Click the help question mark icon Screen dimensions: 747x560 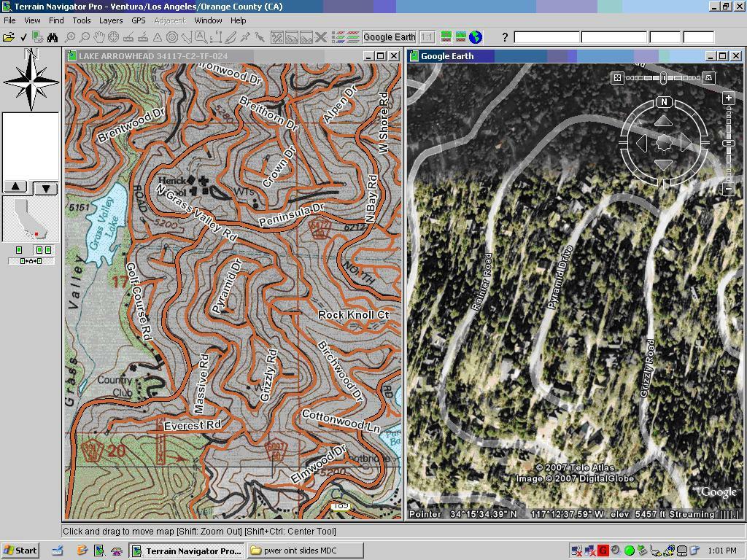coord(505,37)
